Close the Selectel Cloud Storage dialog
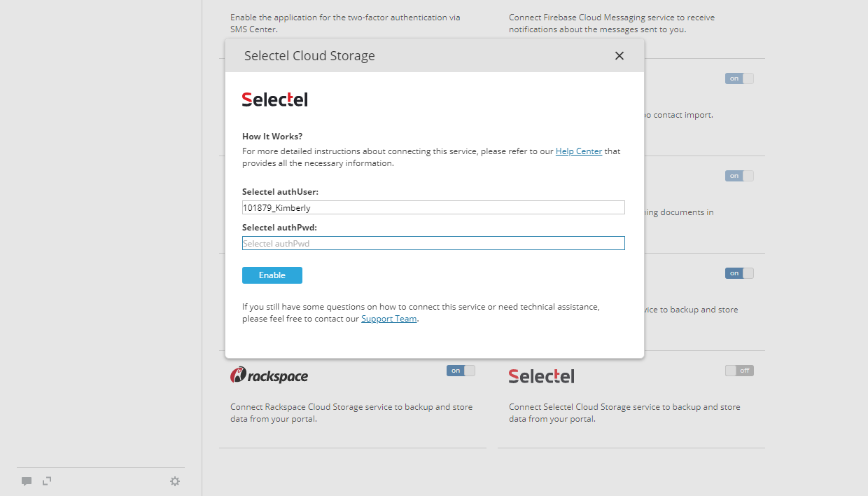 coord(619,55)
